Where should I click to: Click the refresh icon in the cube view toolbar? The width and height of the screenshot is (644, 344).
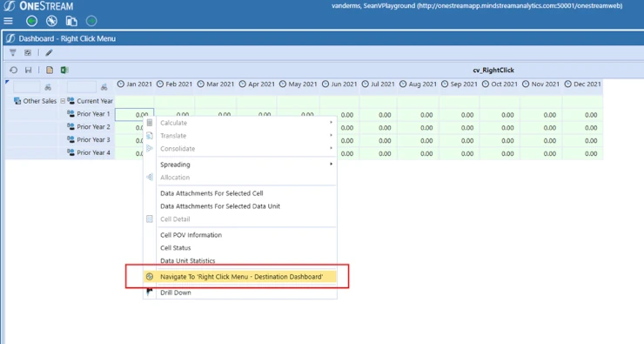(14, 70)
